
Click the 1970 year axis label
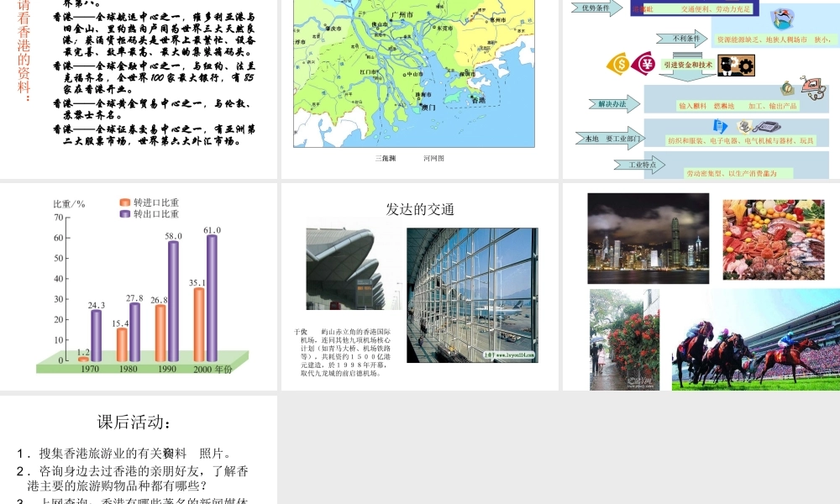(90, 369)
